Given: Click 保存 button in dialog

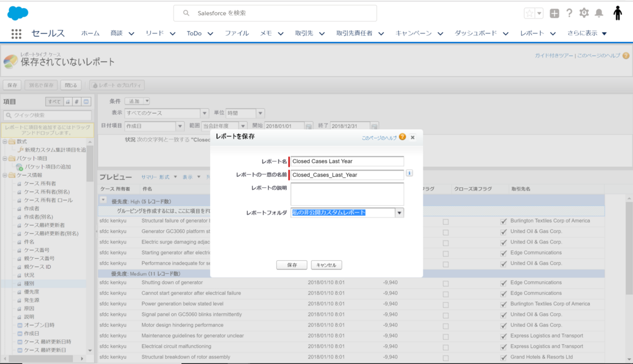Looking at the screenshot, I should coord(292,265).
